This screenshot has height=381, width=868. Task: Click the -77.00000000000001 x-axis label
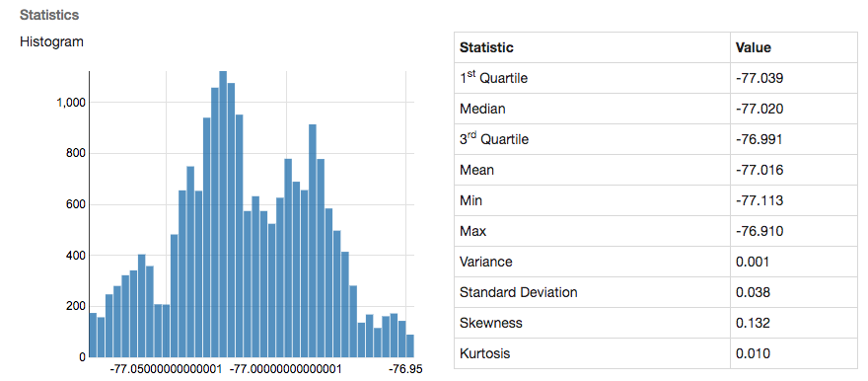[287, 369]
